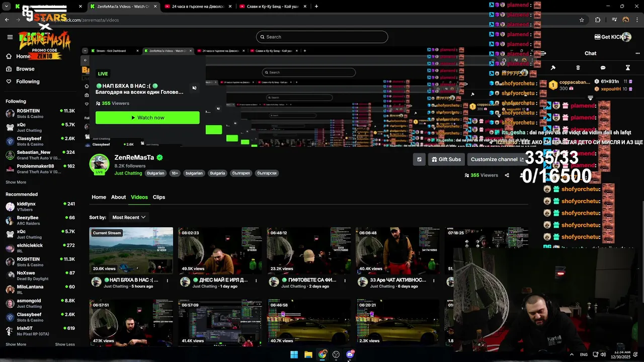Switch to Слави и Ку-Ку Бенд tab

tap(272, 7)
